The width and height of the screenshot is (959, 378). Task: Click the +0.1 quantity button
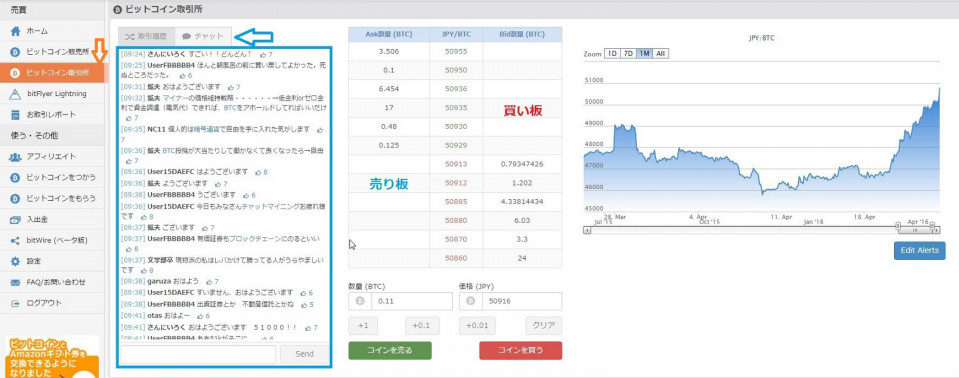(422, 325)
